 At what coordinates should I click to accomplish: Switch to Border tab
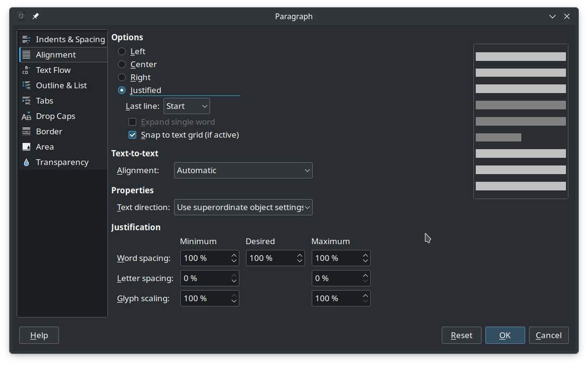pos(63,132)
